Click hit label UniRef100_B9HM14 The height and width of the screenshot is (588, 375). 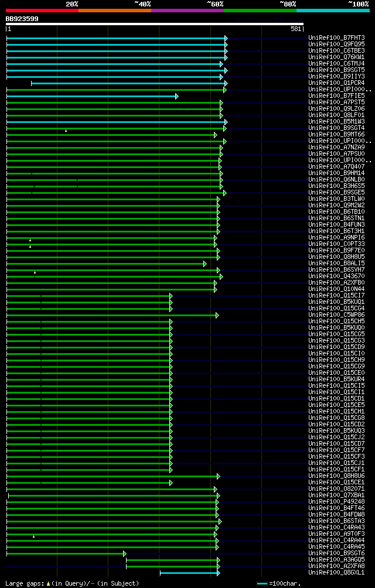coord(336,173)
